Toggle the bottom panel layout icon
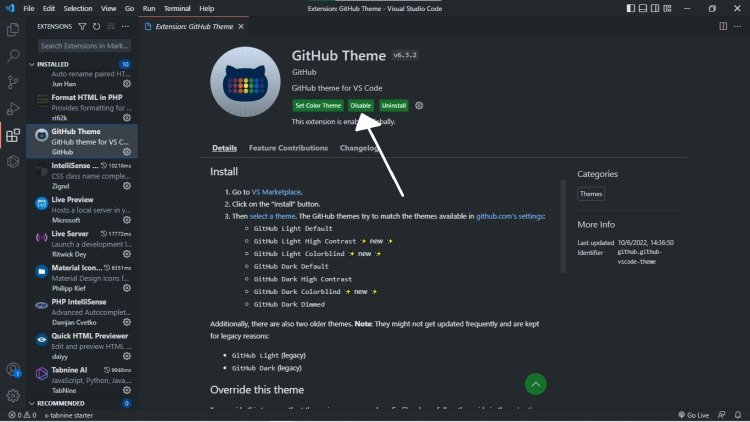The height and width of the screenshot is (422, 750). [x=643, y=8]
